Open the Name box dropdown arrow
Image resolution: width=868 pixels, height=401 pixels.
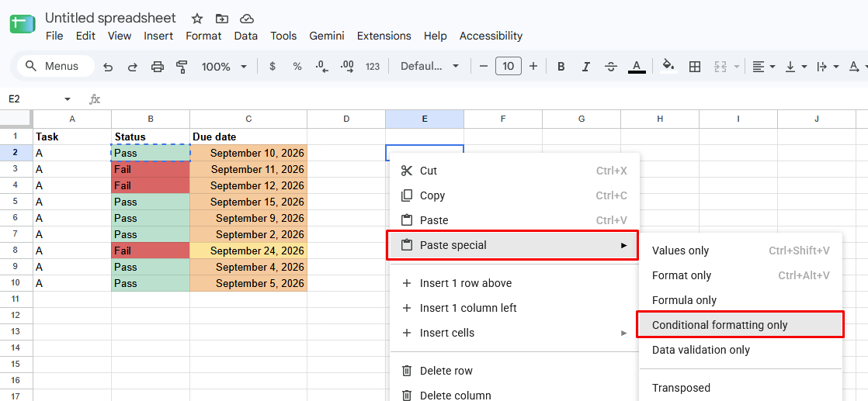[x=68, y=99]
